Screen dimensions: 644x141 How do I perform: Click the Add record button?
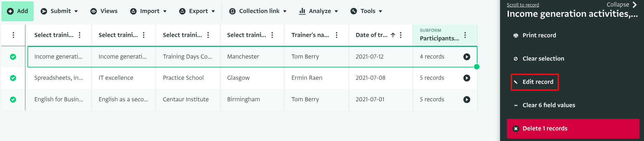[17, 11]
